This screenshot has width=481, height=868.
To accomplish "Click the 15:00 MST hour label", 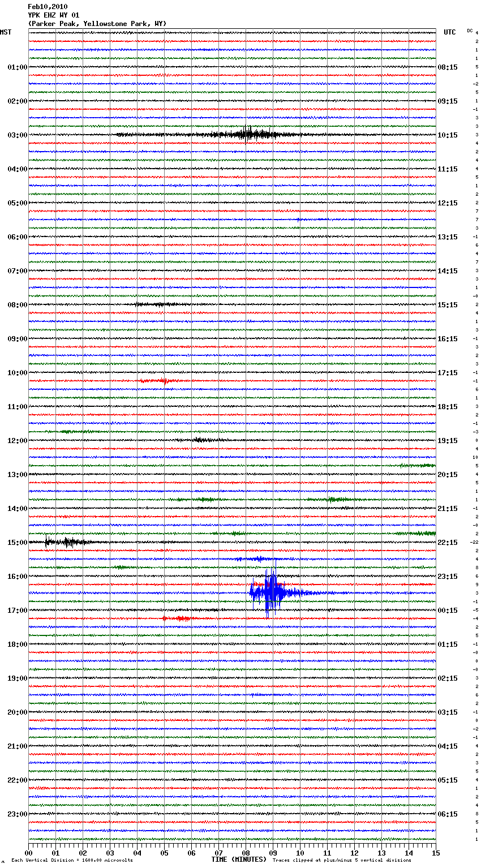I will click(18, 543).
